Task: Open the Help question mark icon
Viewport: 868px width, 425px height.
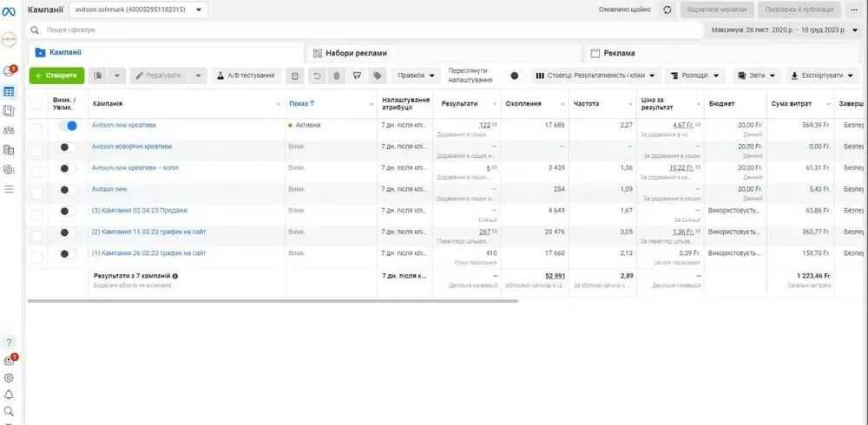Action: click(9, 342)
